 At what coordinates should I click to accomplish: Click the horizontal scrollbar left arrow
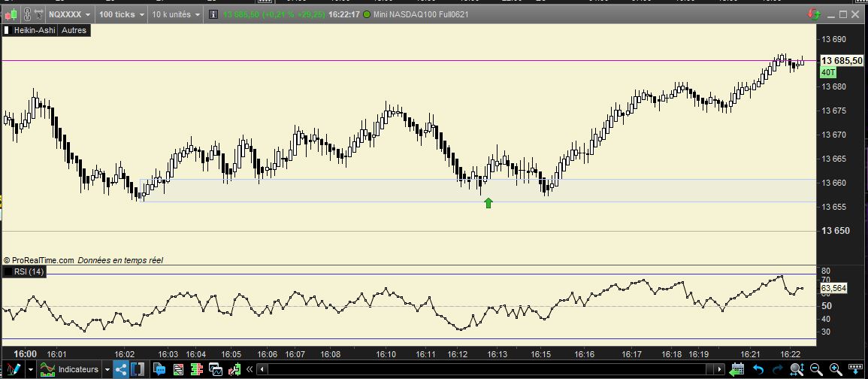click(262, 369)
